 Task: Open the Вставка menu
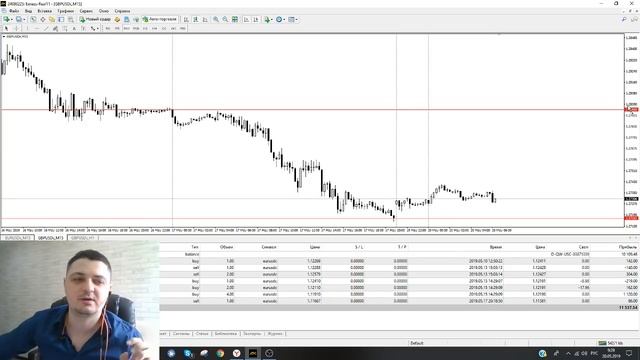click(44, 11)
